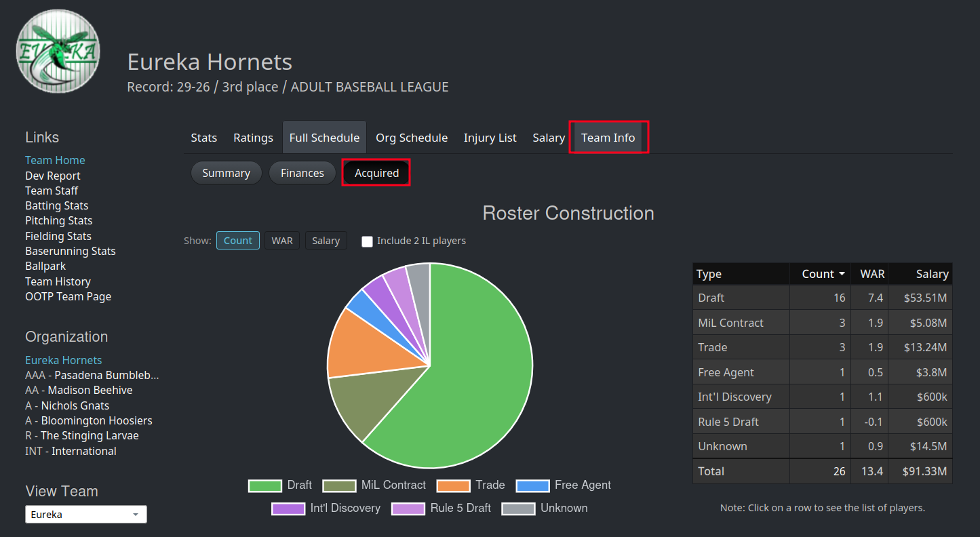
Task: Visit the OOTP Team Page link
Action: coord(68,296)
